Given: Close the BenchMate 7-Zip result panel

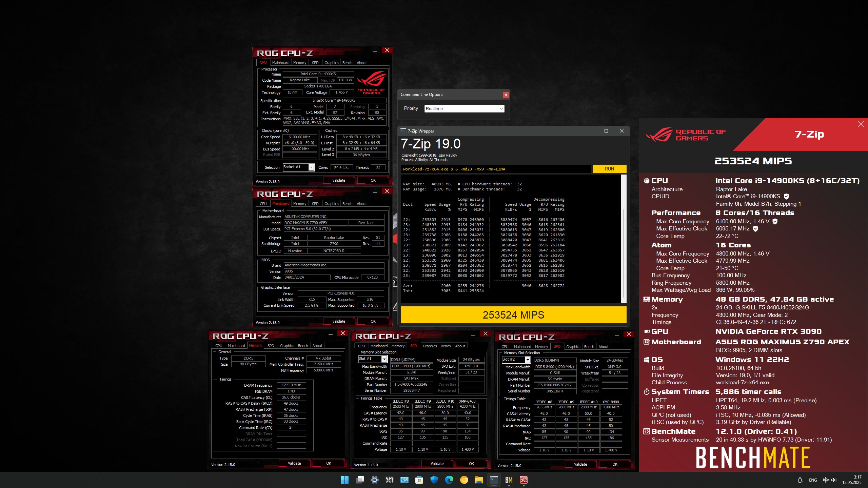Looking at the screenshot, I should point(861,124).
